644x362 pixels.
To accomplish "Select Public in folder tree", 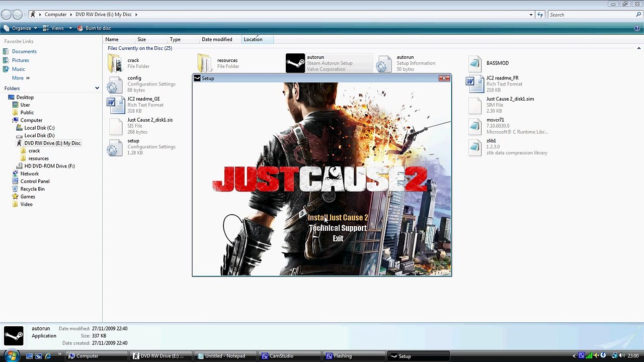I will pos(27,113).
